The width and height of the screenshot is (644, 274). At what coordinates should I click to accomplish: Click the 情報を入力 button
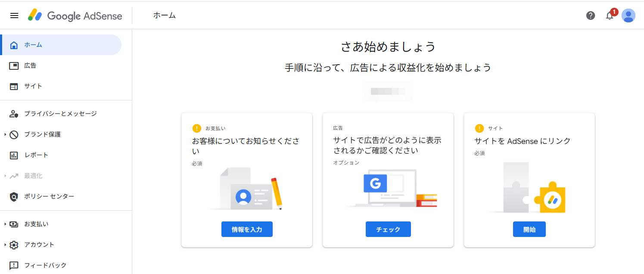tap(247, 229)
